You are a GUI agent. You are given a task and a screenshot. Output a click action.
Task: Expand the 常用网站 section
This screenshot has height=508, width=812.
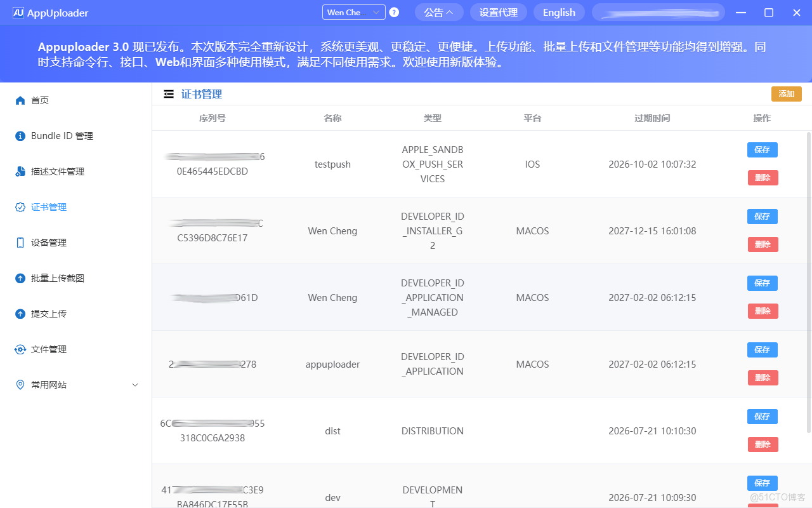[134, 384]
